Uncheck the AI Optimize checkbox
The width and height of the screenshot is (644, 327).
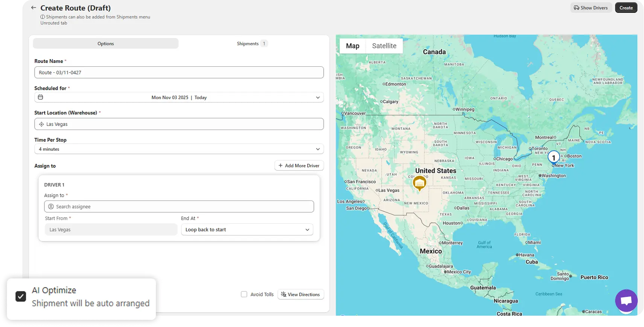click(21, 296)
